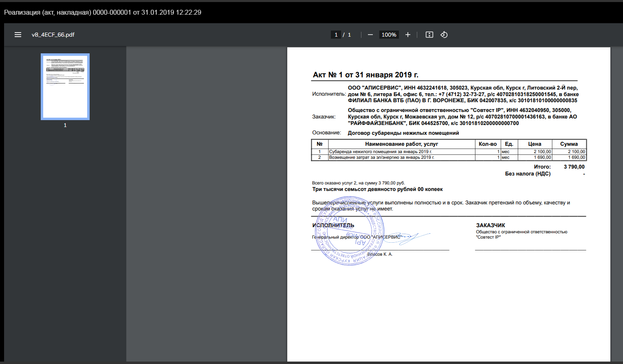Viewport: 623px width, 364px height.
Task: Edit the current page number field
Action: pos(336,35)
